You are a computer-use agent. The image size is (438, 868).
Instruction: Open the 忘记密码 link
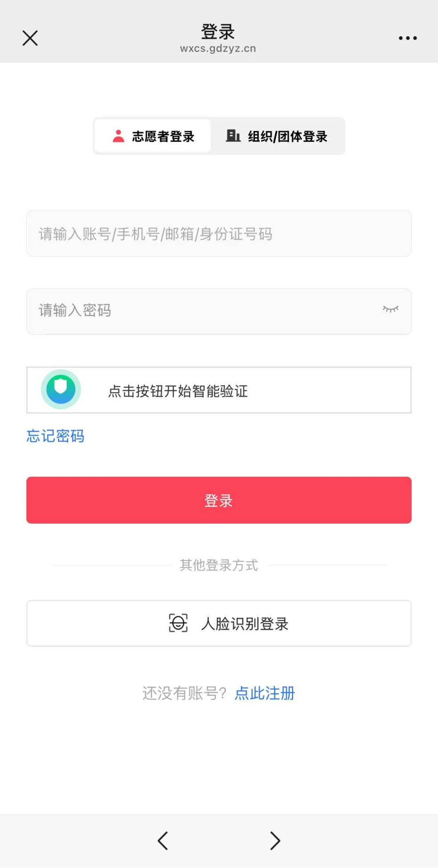tap(55, 436)
